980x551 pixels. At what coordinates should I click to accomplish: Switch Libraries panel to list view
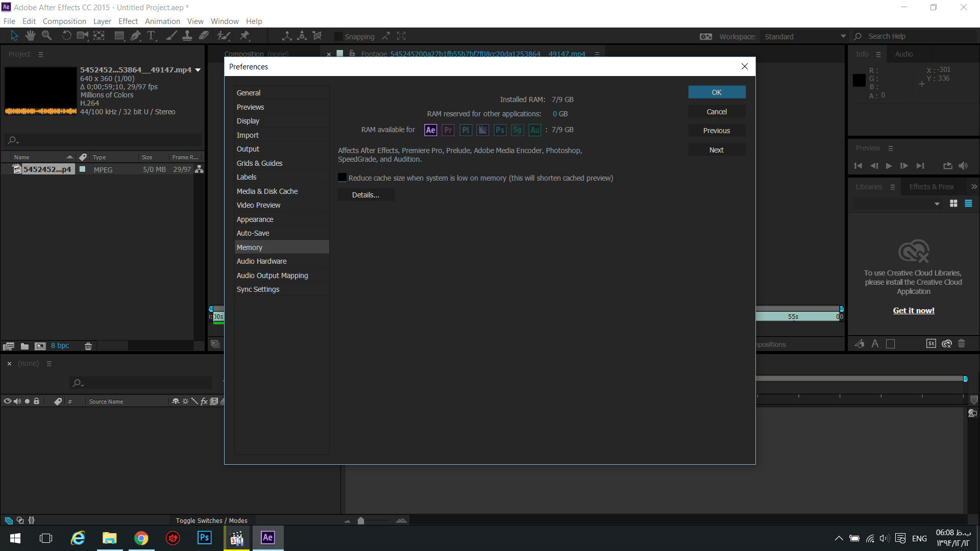click(968, 204)
